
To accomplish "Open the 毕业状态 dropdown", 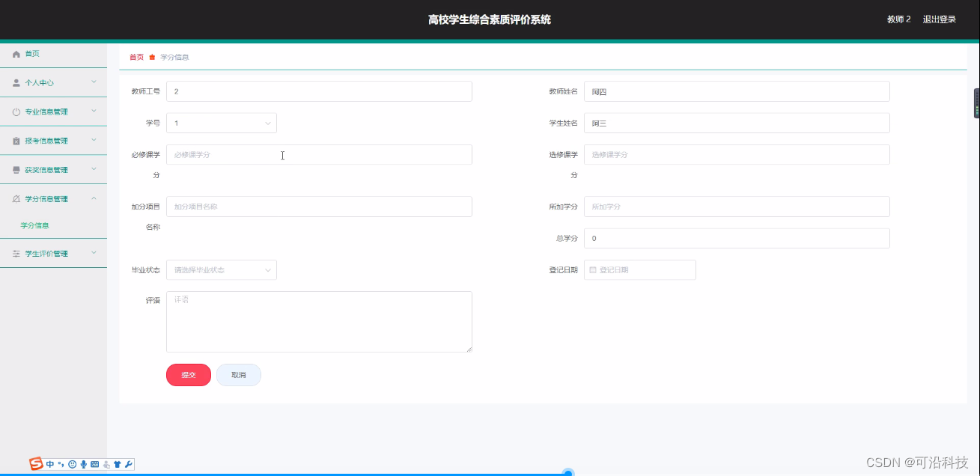I will (221, 269).
